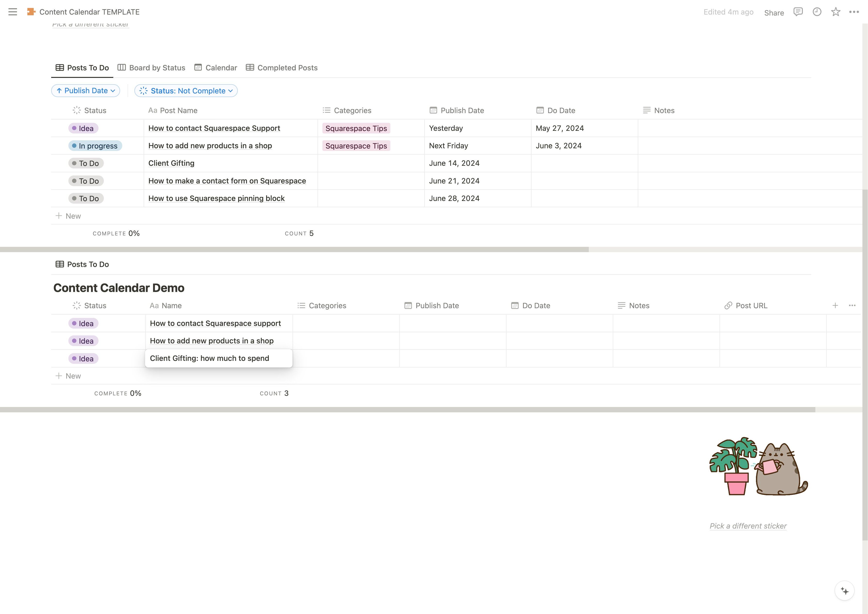
Task: Favorite this page with star icon
Action: [835, 12]
